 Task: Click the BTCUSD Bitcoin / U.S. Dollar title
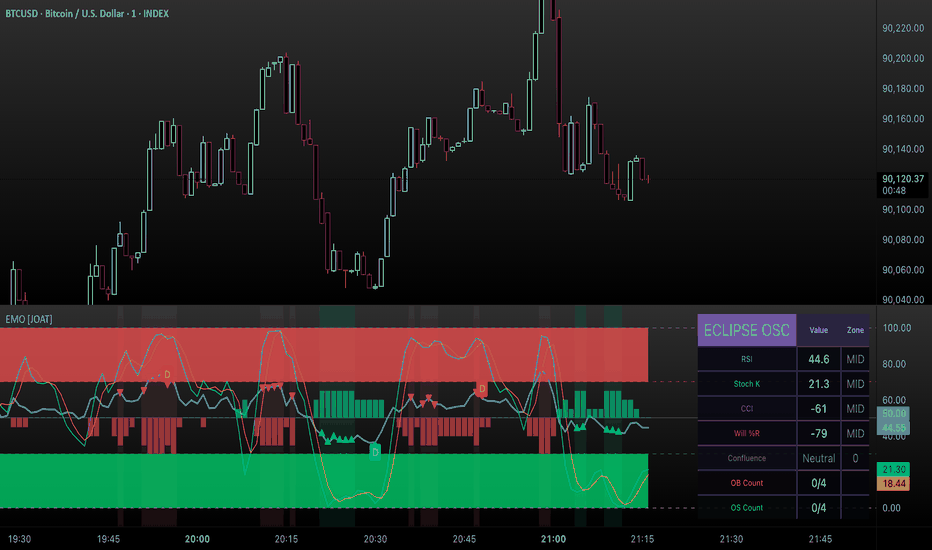[87, 14]
